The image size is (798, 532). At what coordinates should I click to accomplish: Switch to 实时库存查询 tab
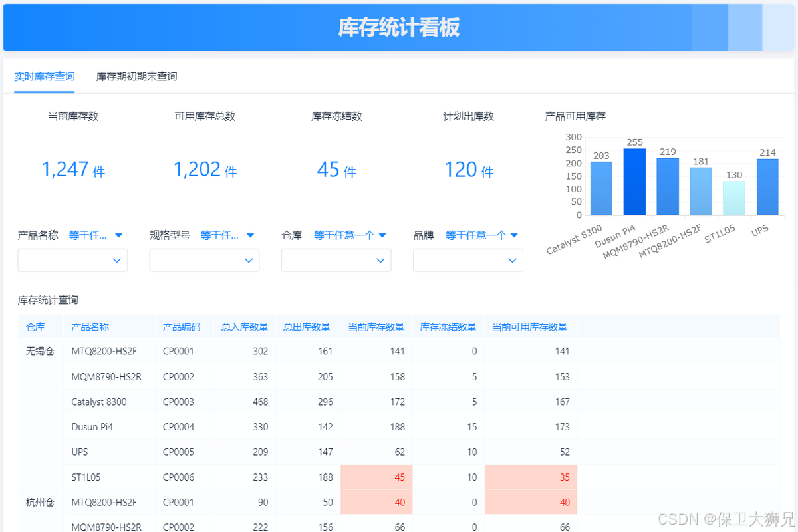[x=45, y=77]
